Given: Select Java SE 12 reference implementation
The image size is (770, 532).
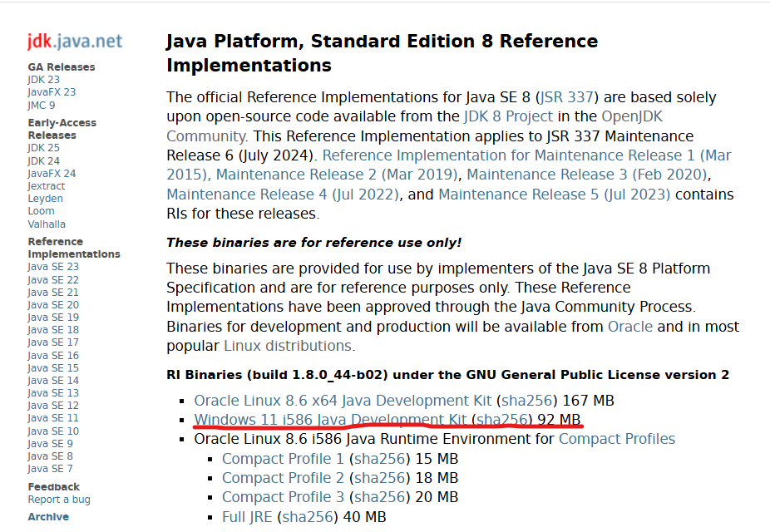Looking at the screenshot, I should coord(53,406).
